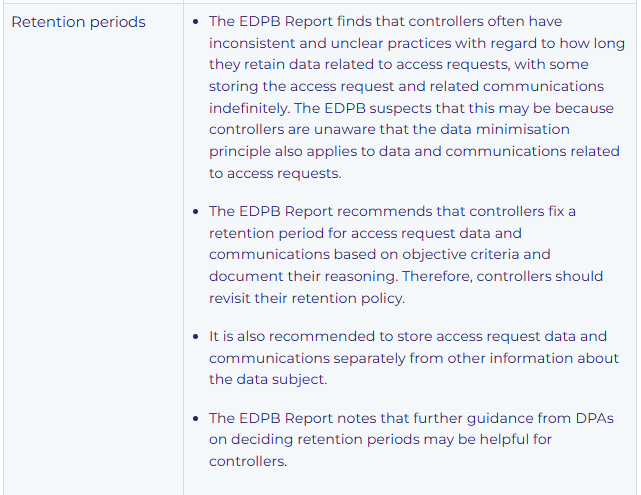The image size is (641, 495).
Task: Click the text "to access requests."
Action: click(275, 173)
